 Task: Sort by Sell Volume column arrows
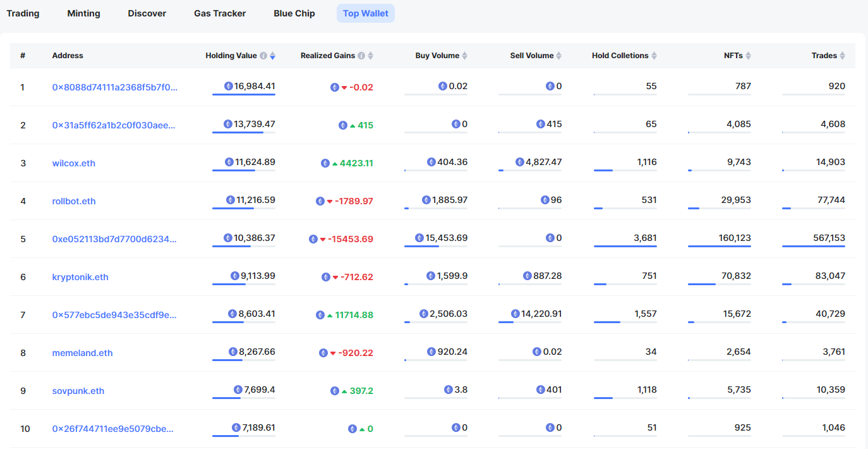558,56
